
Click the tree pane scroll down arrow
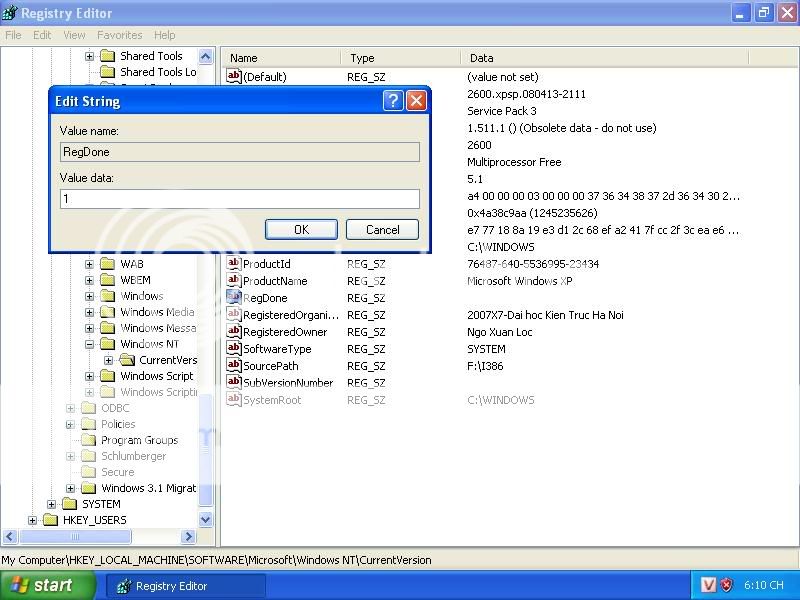(205, 520)
